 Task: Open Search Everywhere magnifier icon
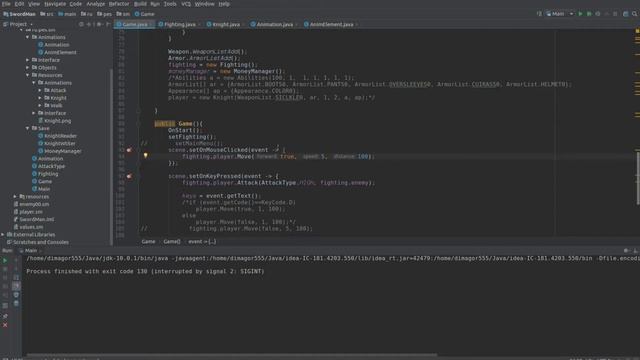coord(634,14)
